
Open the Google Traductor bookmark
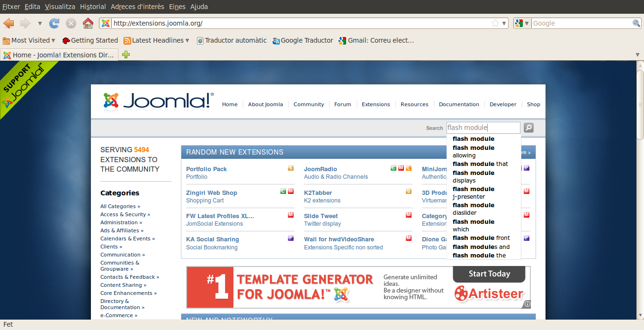coord(303,40)
